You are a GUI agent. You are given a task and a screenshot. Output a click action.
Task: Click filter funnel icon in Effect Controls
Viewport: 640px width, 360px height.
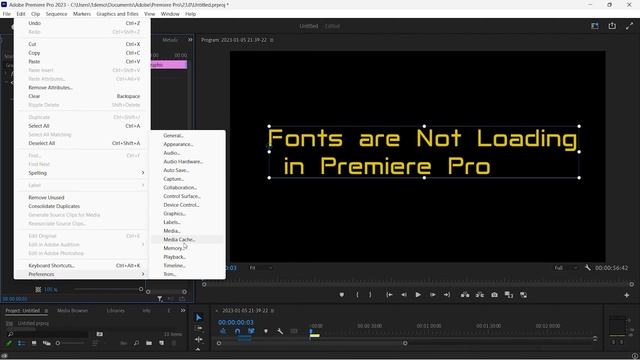[160, 299]
